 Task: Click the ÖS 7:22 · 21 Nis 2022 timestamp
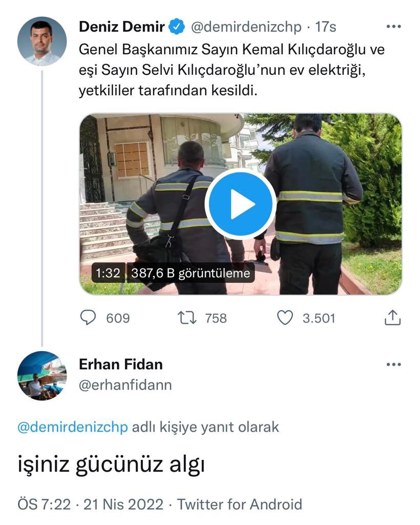pos(90,504)
